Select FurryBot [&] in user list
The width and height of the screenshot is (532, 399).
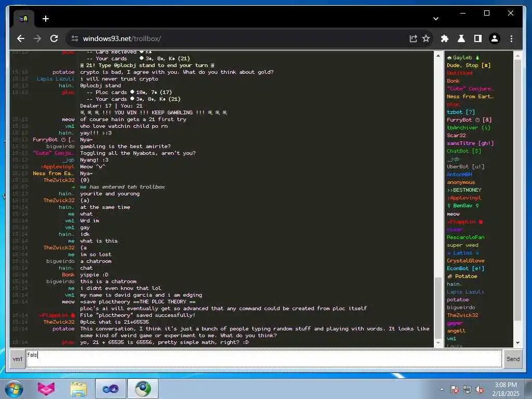pyautogui.click(x=469, y=120)
